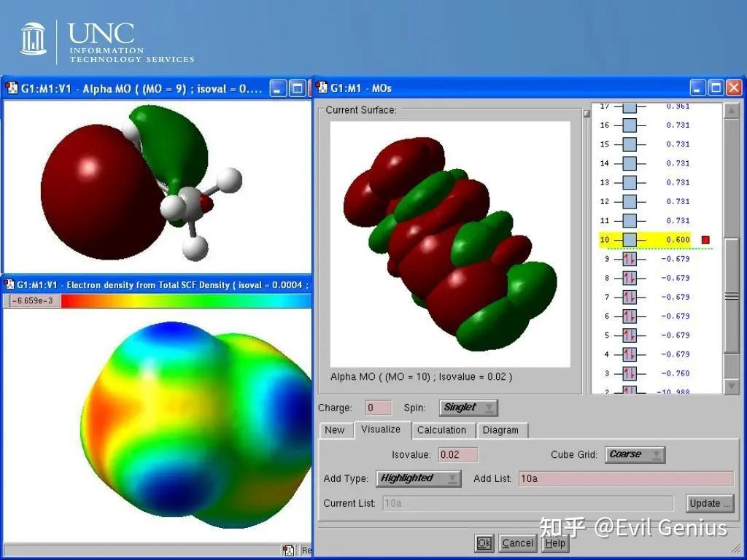Click the Cancel button

click(x=517, y=543)
